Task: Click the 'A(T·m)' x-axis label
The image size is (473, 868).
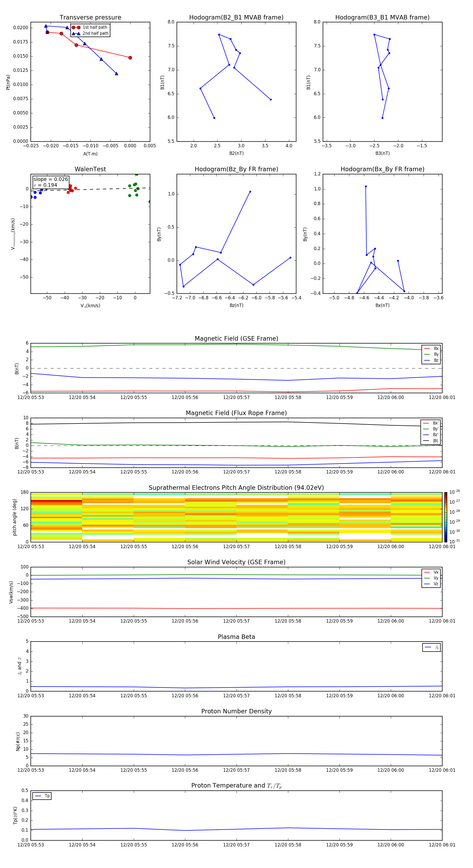Action: point(90,154)
